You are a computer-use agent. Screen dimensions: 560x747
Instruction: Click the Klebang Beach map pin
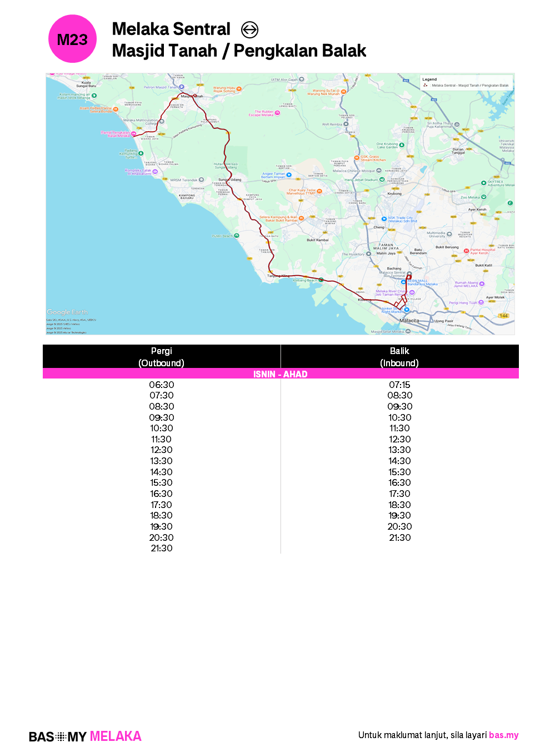(x=321, y=280)
